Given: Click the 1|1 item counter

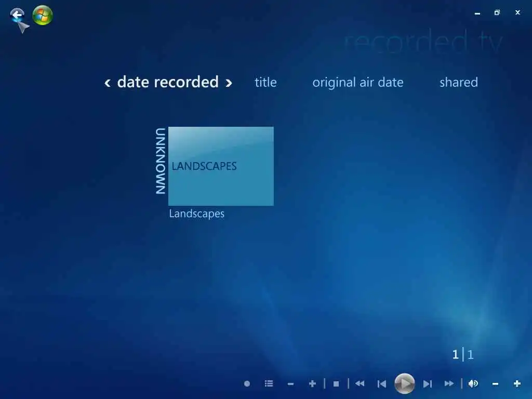Looking at the screenshot, I should (463, 354).
